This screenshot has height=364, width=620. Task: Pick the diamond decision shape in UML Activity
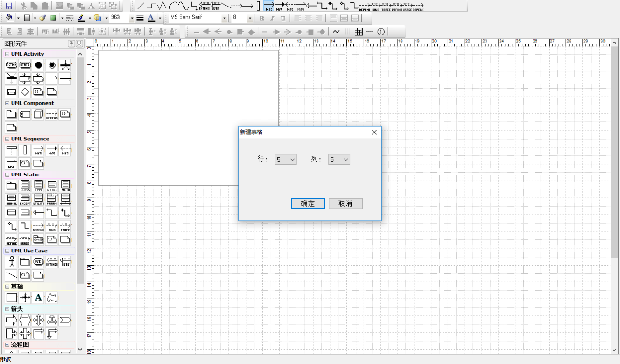point(25,91)
